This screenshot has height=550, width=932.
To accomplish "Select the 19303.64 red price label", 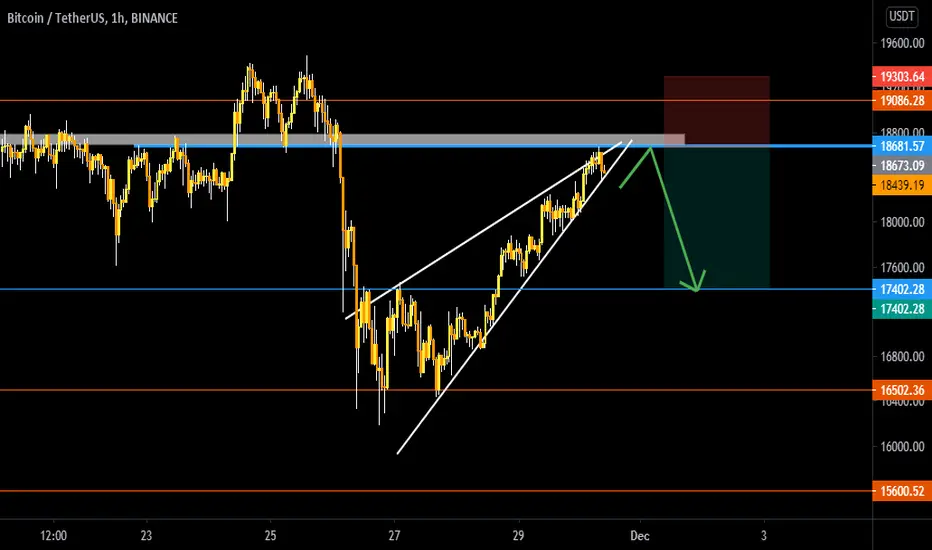I will tap(902, 77).
